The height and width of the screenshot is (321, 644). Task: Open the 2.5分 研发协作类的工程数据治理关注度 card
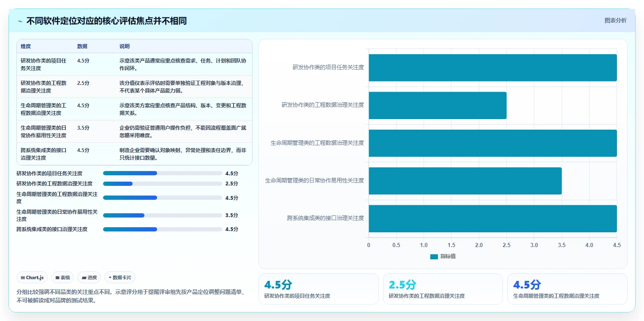pyautogui.click(x=443, y=289)
